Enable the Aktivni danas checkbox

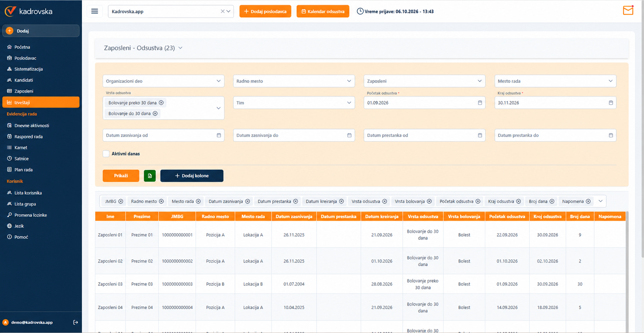pos(106,154)
